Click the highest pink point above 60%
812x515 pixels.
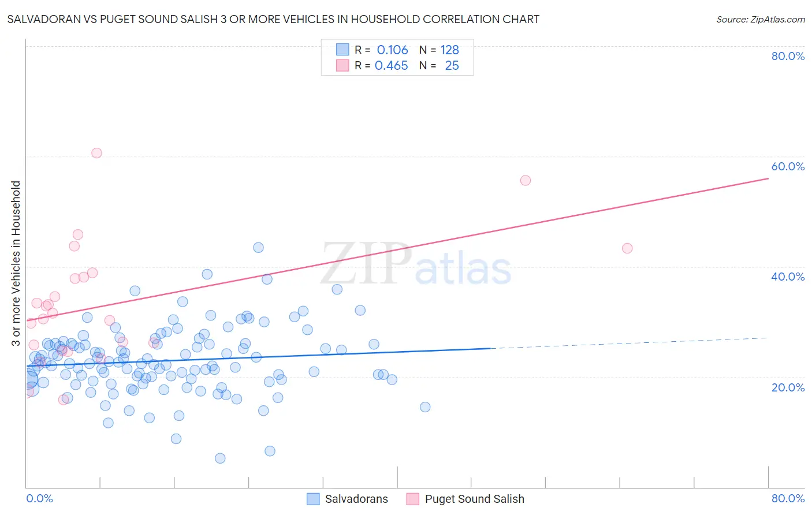coord(96,153)
